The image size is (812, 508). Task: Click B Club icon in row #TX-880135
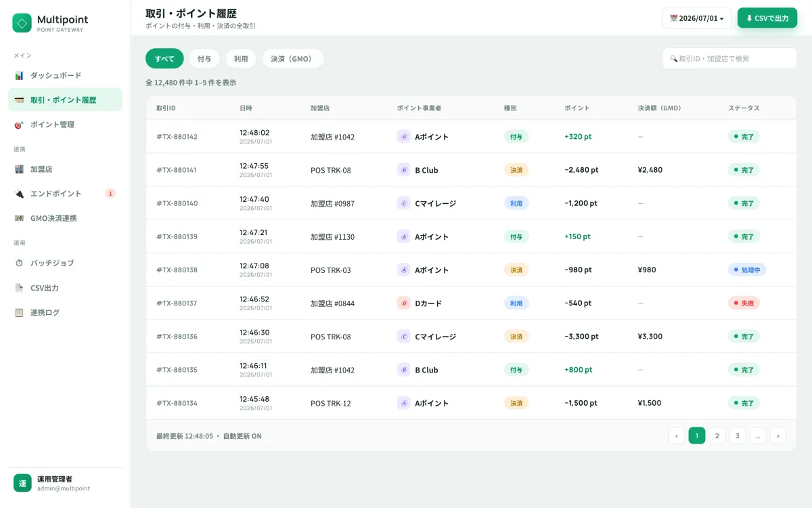404,370
